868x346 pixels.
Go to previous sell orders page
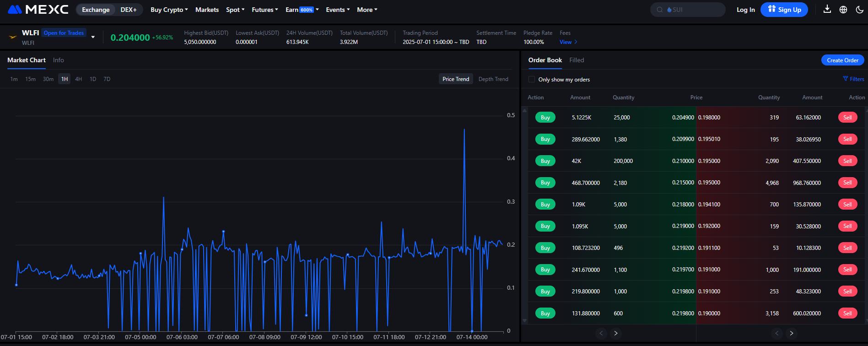point(776,333)
